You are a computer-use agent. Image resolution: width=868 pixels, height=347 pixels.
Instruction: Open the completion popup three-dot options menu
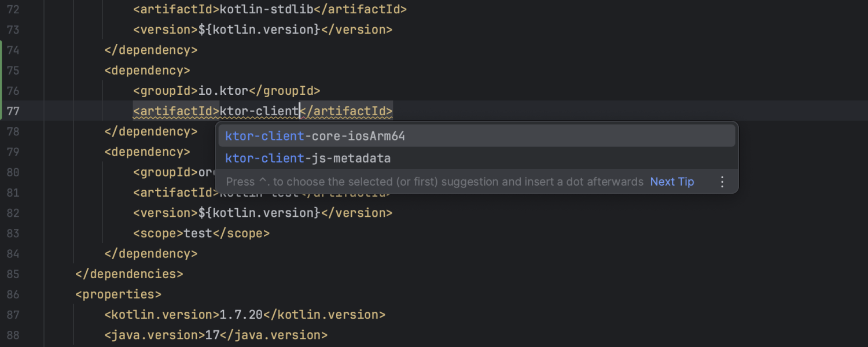(x=722, y=182)
